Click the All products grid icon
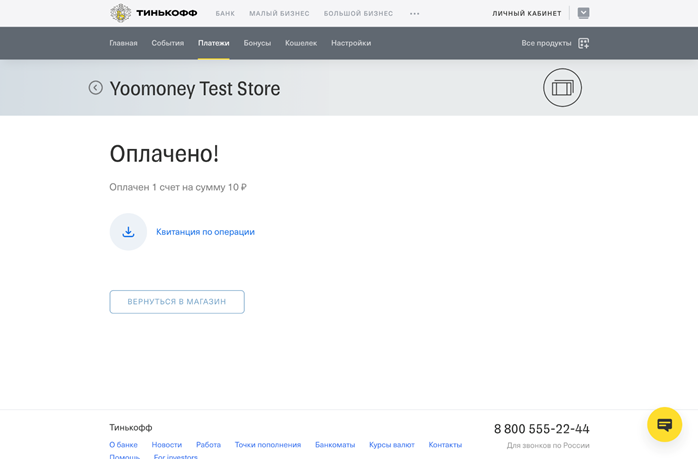 pos(584,43)
